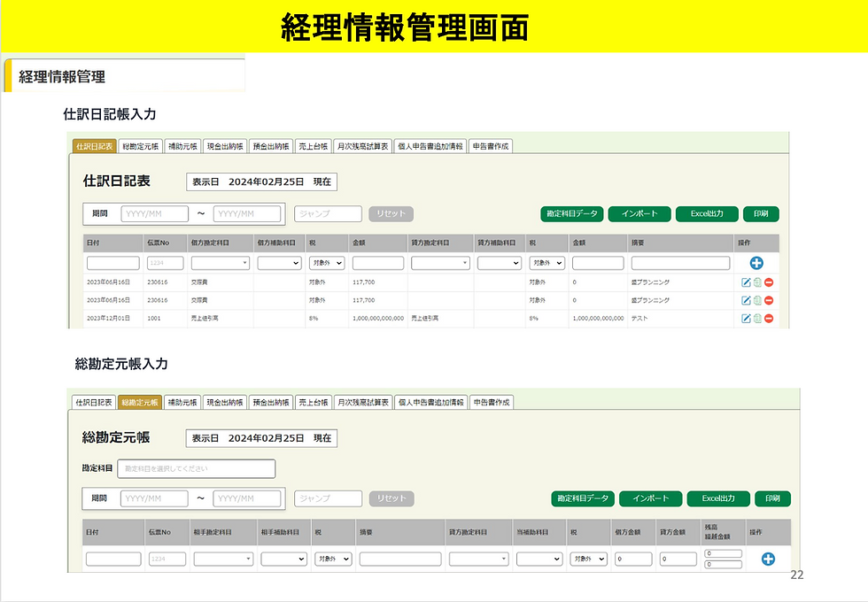Focus the 期間 start month field in 総勘定元帳
This screenshot has height=602, width=868.
tap(154, 498)
